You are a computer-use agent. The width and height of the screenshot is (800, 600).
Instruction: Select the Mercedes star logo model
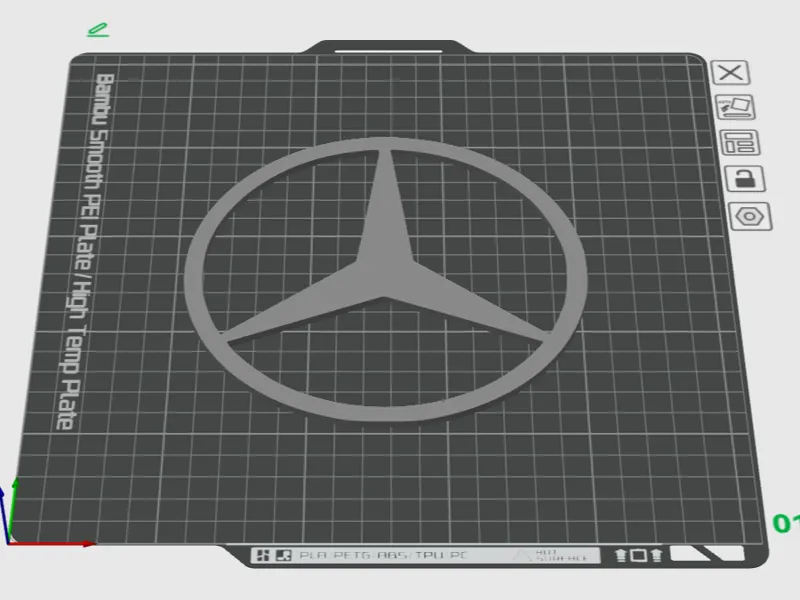386,278
